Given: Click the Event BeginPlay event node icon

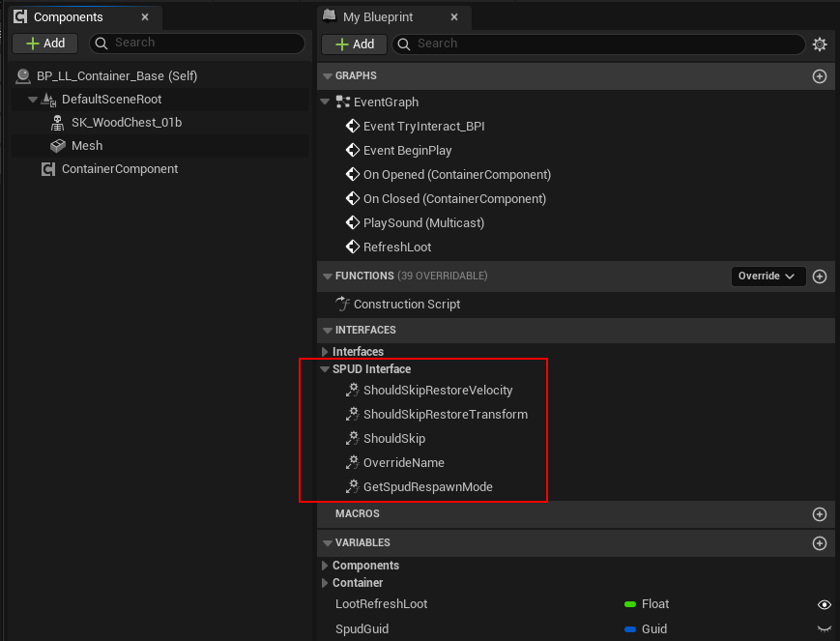Looking at the screenshot, I should tap(353, 150).
